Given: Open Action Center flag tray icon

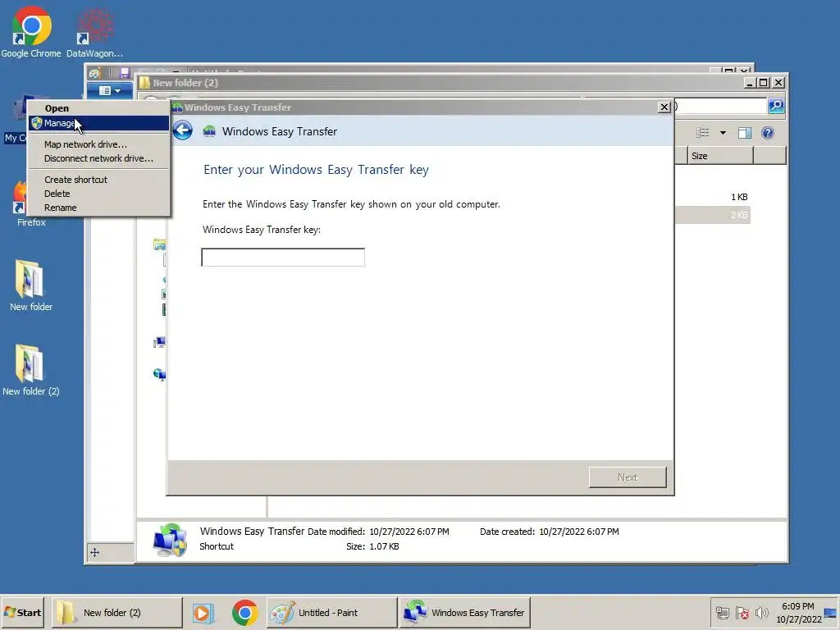Looking at the screenshot, I should click(x=742, y=613).
